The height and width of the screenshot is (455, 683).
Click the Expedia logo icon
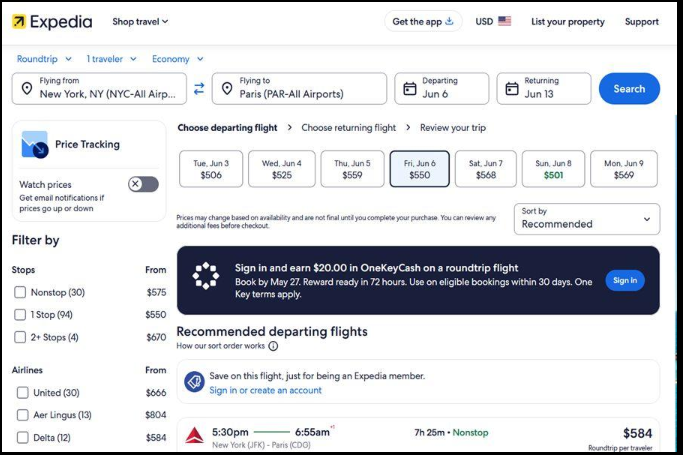tap(19, 21)
